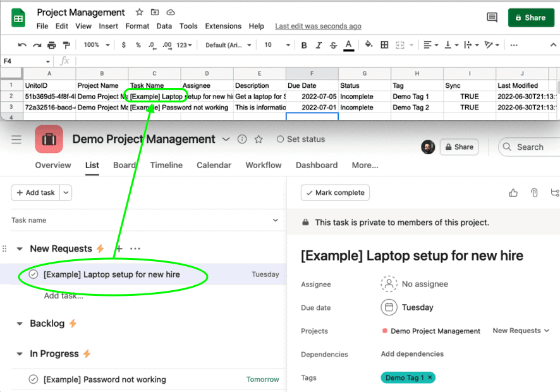Remove Demo Tag 1 from task
Viewport: 560px width, 392px height.
tap(430, 377)
